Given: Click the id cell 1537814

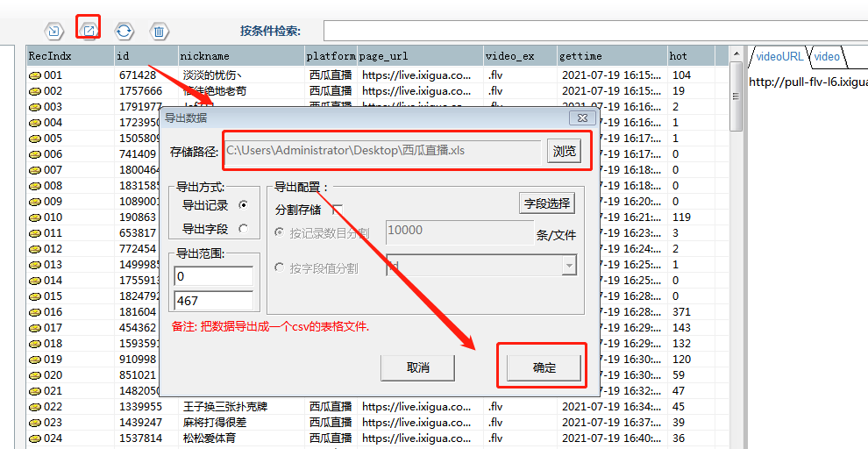Looking at the screenshot, I should click(140, 438).
